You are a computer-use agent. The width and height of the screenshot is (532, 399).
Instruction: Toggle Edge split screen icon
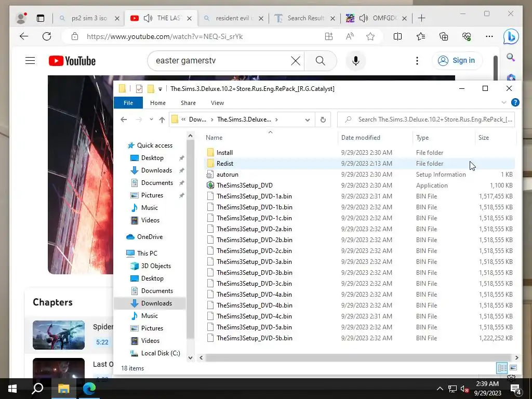[397, 36]
